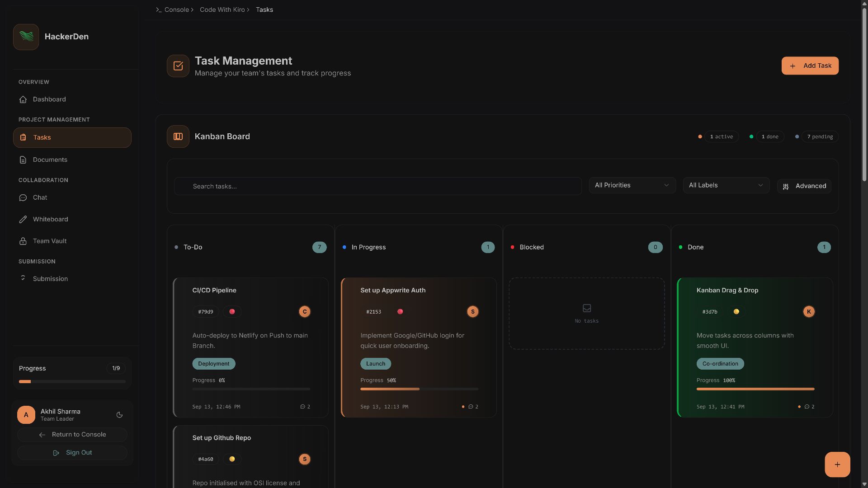868x488 pixels.
Task: Click the Task Management checkbox icon
Action: coord(178,66)
